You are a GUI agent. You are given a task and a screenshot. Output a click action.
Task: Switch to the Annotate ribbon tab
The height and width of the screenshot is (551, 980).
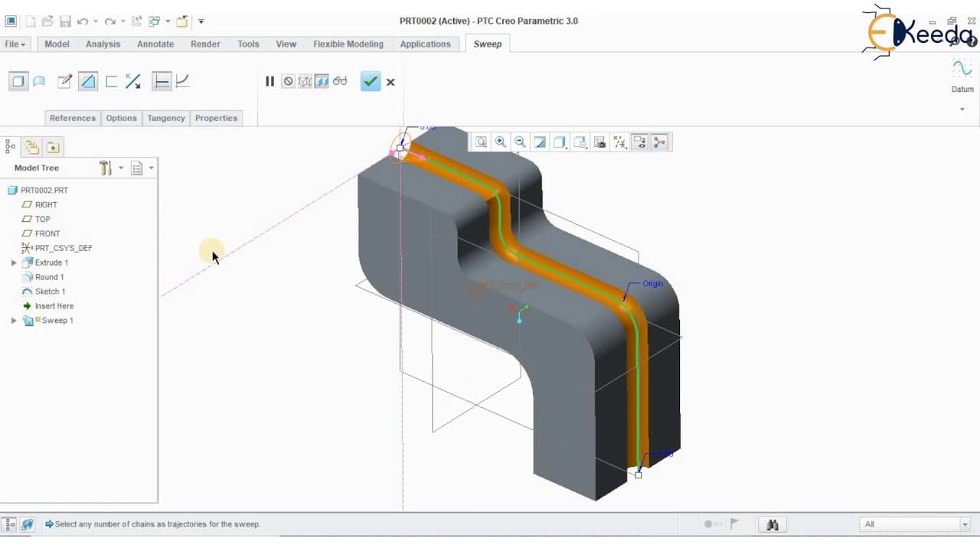coord(155,44)
